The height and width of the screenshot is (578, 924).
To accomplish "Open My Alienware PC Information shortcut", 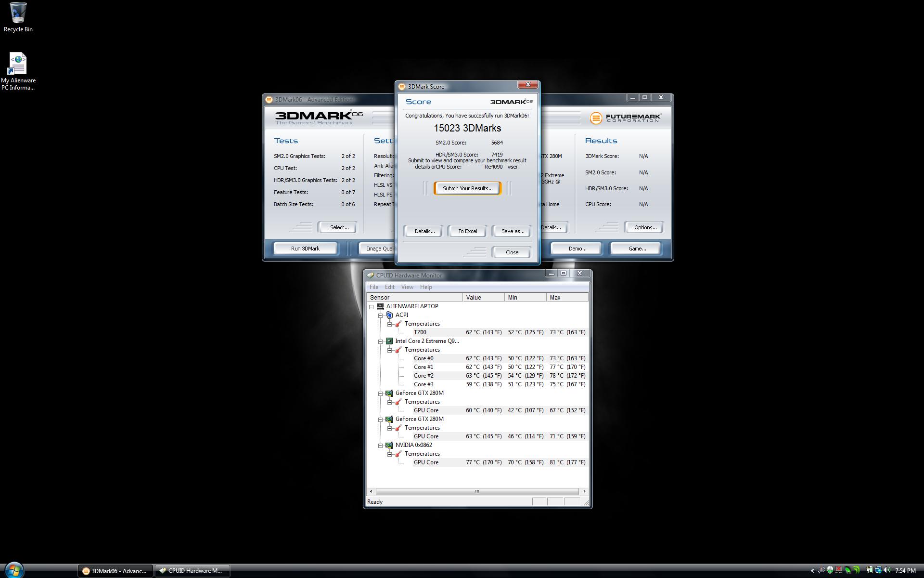I will coord(18,71).
